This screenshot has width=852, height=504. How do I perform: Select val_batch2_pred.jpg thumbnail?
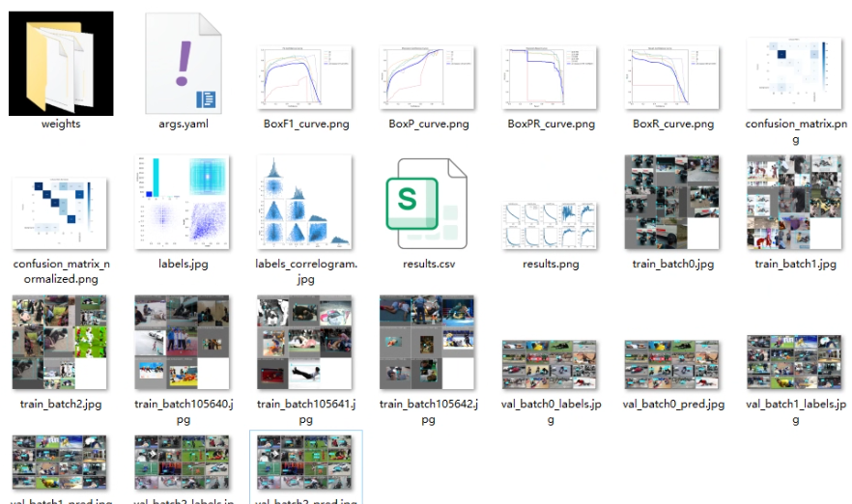304,462
